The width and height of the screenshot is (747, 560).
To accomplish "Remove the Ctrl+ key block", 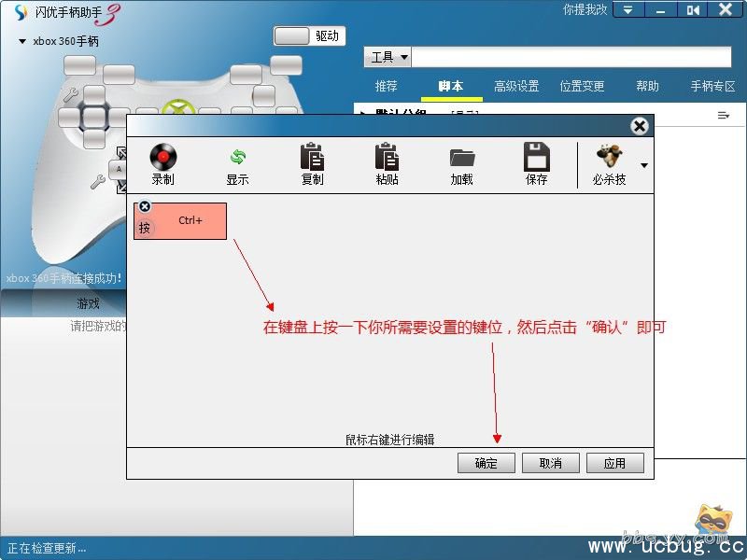I will [145, 206].
